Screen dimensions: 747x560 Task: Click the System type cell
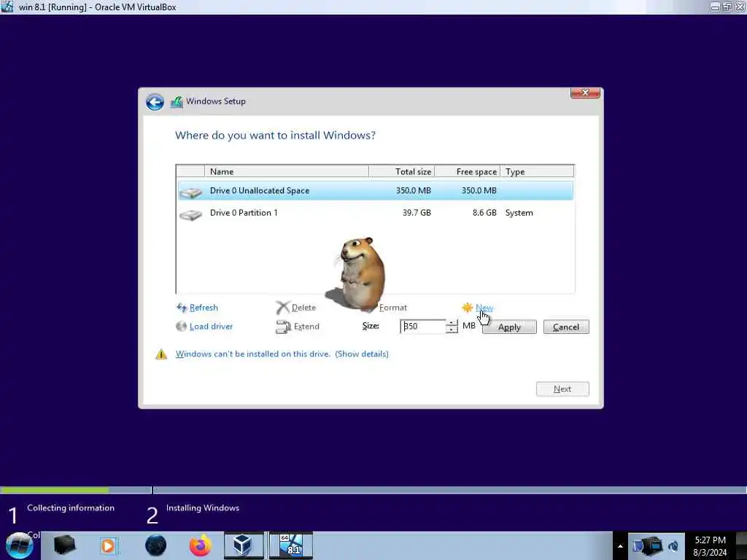pos(519,213)
